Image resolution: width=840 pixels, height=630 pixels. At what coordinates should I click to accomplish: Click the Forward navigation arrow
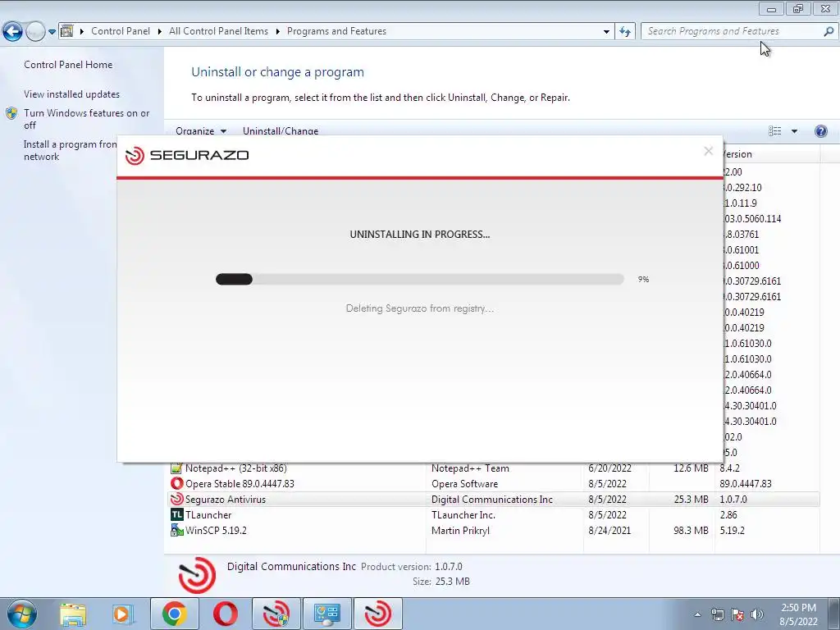pos(35,32)
